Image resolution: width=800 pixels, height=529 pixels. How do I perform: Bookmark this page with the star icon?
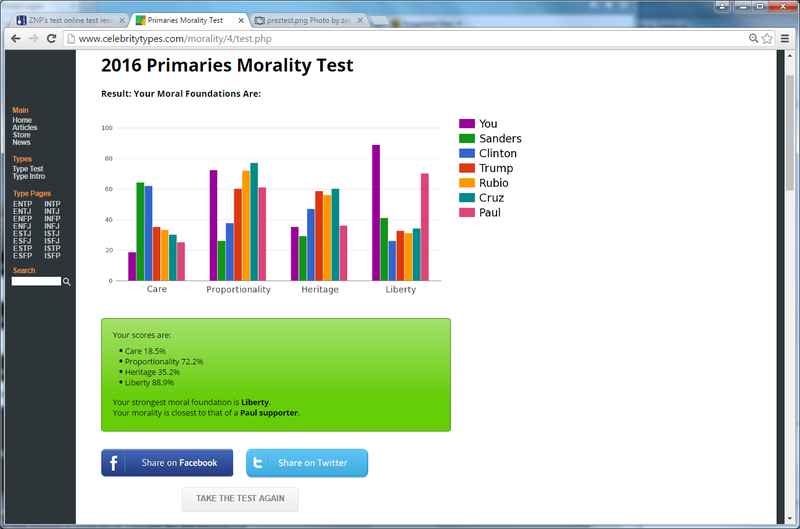tap(767, 39)
